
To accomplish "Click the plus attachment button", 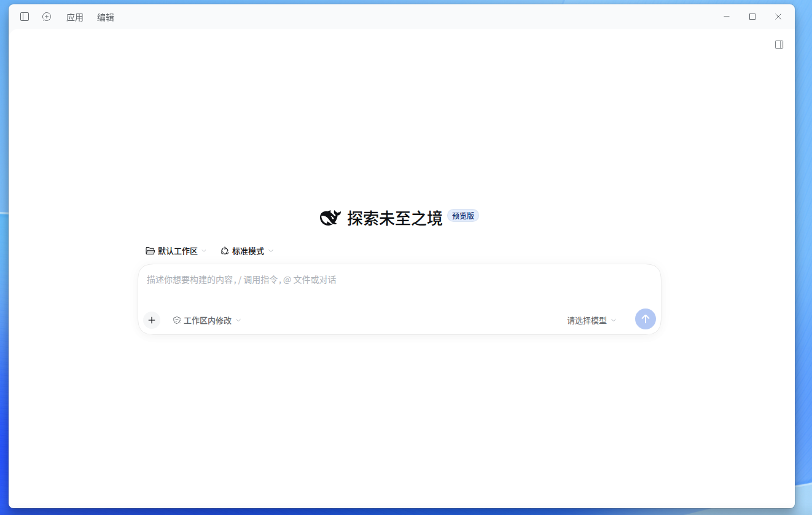I will [x=152, y=320].
